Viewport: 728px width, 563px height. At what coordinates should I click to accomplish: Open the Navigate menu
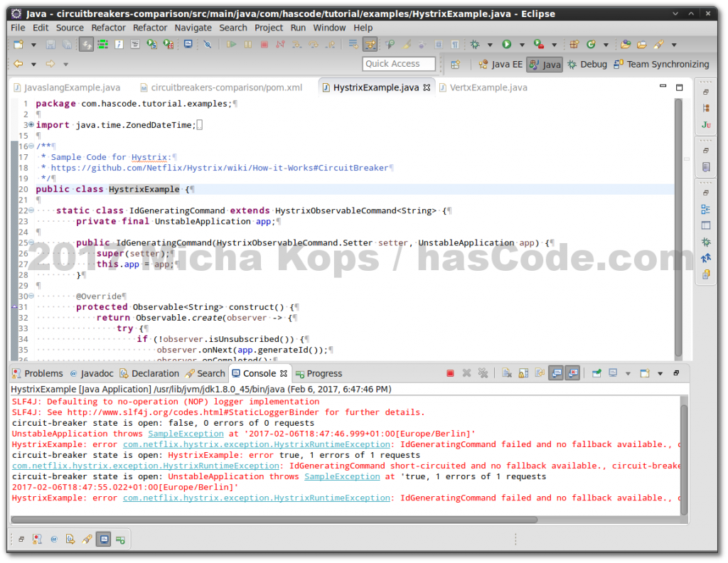tap(193, 28)
